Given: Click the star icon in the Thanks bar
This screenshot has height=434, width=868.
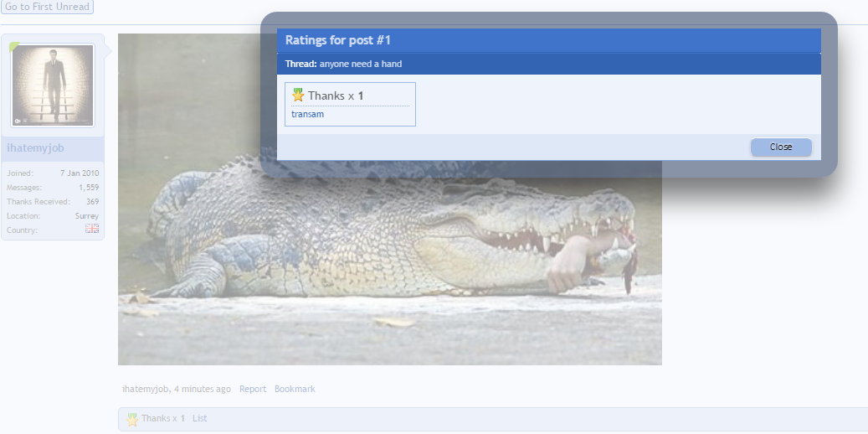Looking at the screenshot, I should click(132, 419).
